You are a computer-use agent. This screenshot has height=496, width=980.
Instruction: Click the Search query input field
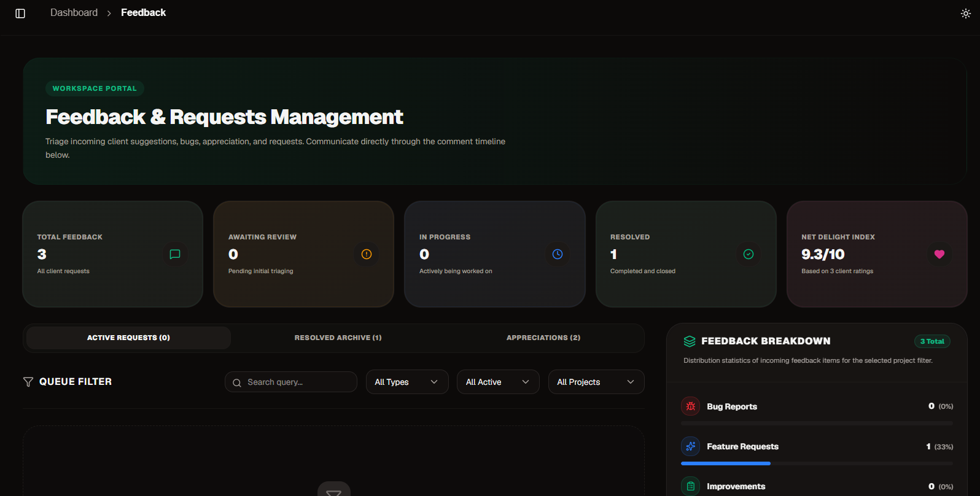pyautogui.click(x=291, y=382)
